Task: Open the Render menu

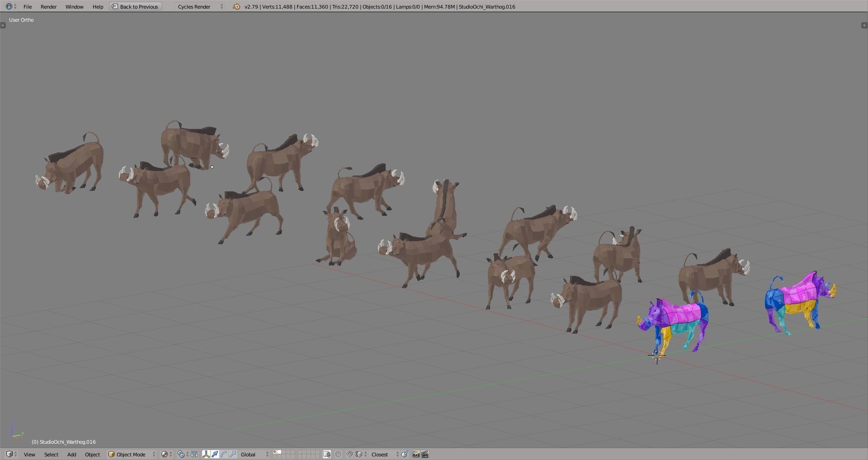Action: click(49, 7)
